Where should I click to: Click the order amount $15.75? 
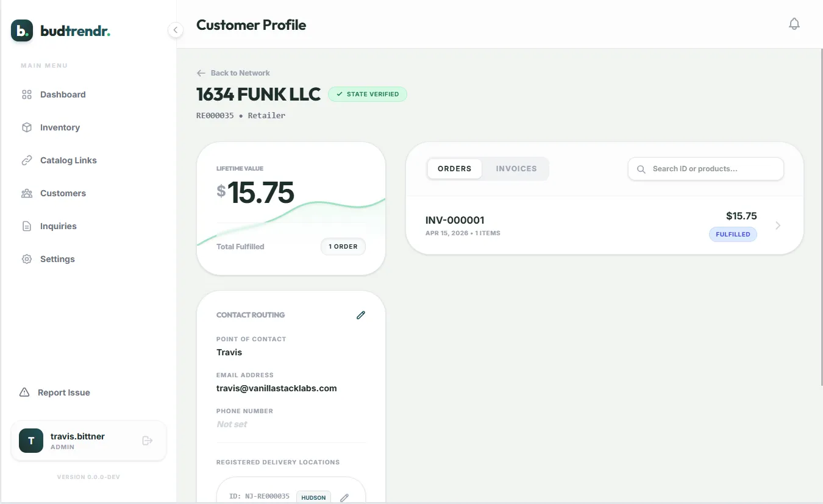(x=741, y=216)
